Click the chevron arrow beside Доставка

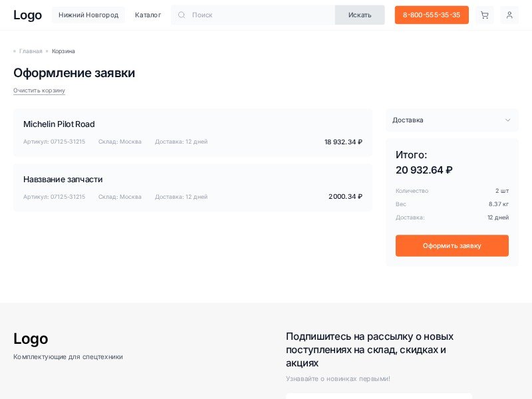507,120
